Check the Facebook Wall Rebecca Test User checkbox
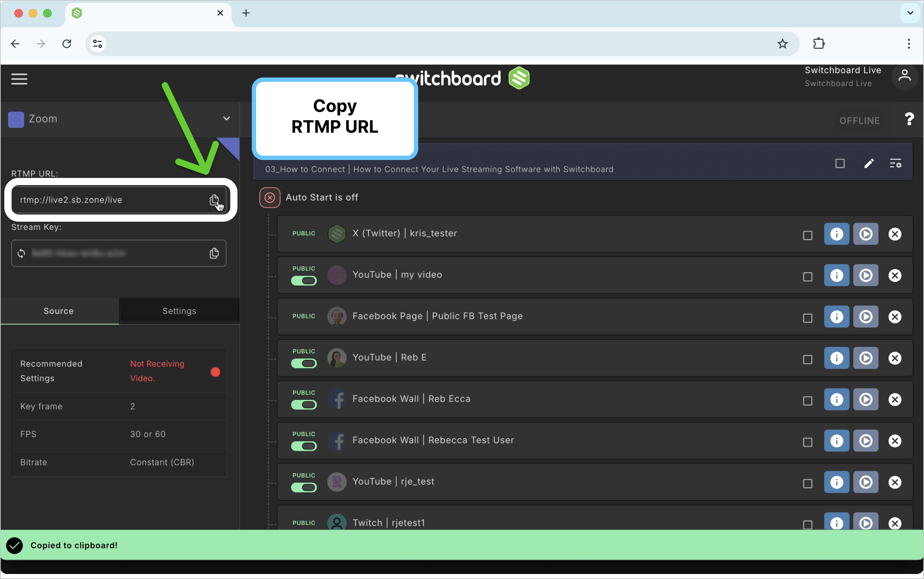Viewport: 924px width, 579px height. click(x=807, y=442)
